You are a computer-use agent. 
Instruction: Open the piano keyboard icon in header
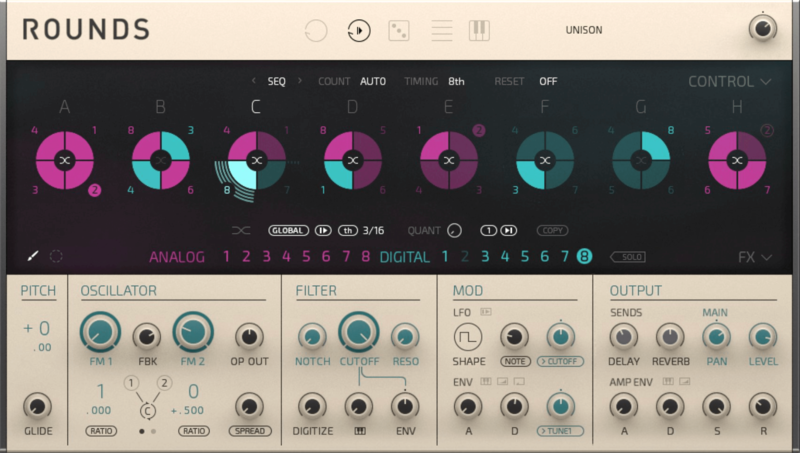(480, 31)
